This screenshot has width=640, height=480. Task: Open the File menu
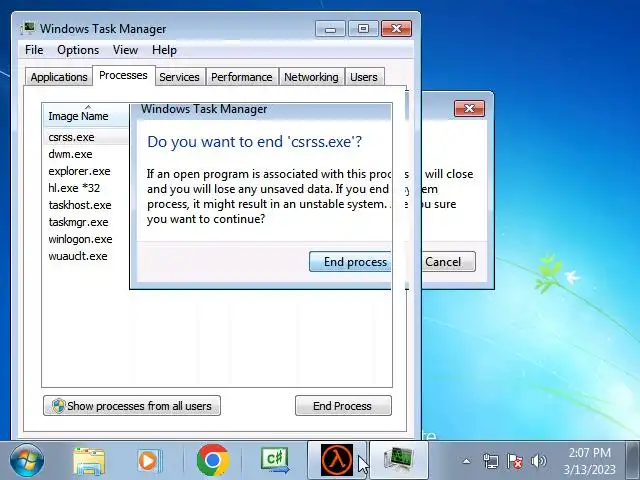coord(34,50)
